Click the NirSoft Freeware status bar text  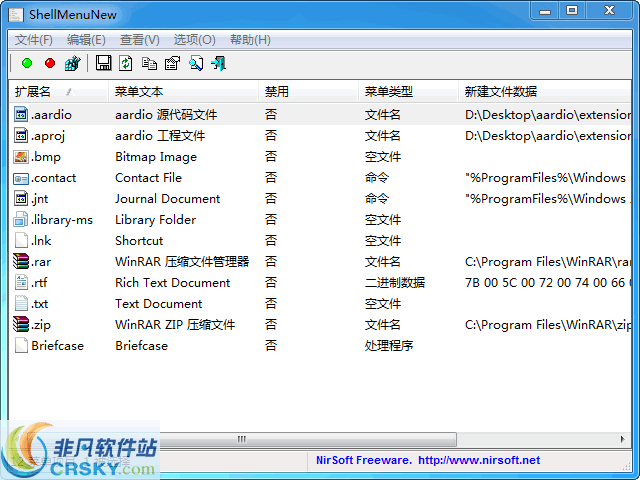[x=364, y=460]
